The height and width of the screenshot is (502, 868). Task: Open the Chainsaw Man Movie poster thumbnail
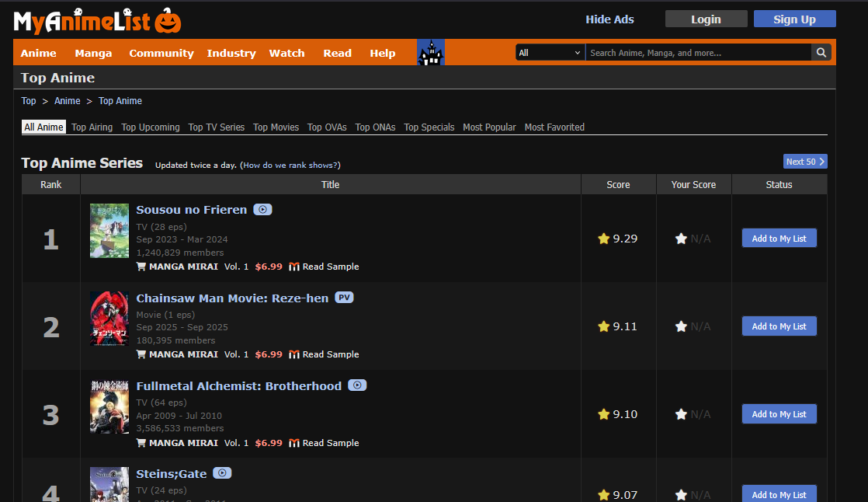[109, 319]
